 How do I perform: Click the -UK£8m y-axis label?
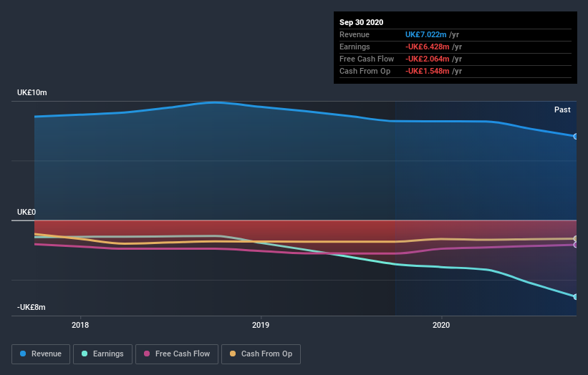tap(31, 307)
